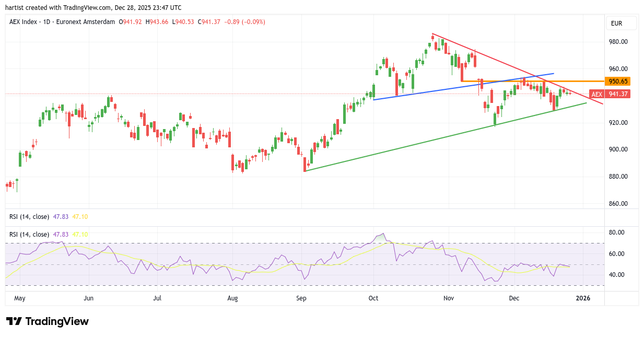Select the orange 950.65 price label
The width and height of the screenshot is (644, 337).
(x=617, y=82)
